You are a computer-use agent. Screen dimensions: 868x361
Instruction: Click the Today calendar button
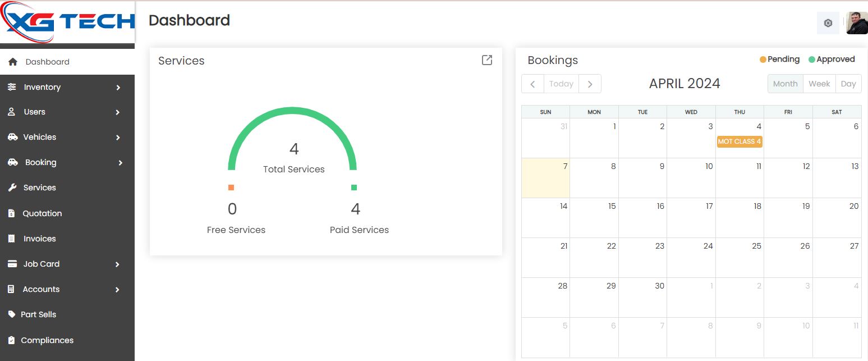coord(561,84)
